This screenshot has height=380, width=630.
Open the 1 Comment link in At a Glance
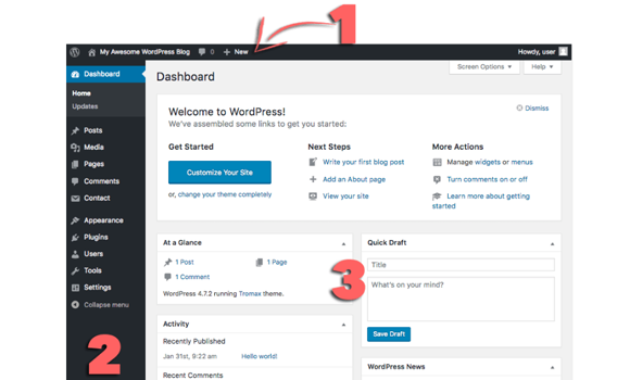[192, 277]
